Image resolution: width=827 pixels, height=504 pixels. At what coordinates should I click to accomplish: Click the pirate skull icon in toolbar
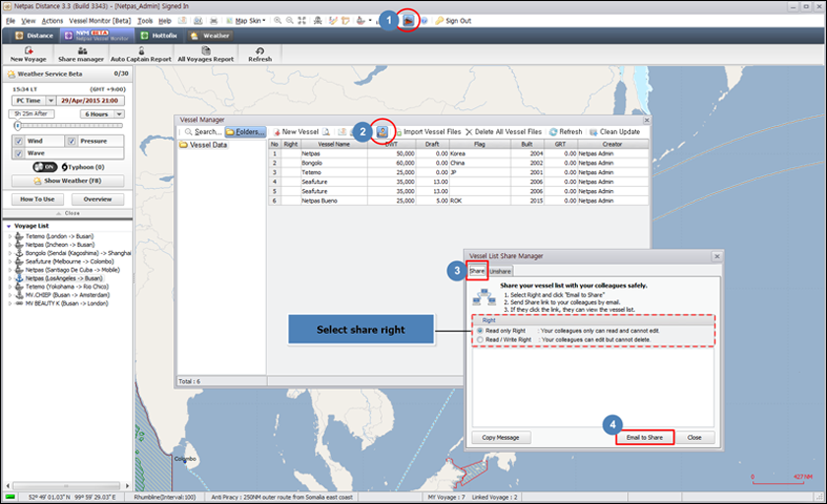317,21
